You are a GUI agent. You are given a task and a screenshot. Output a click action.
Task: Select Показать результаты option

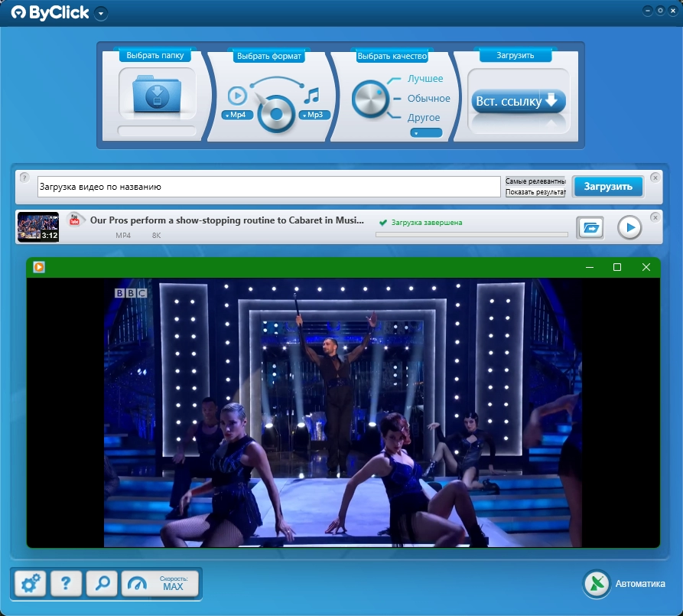[x=535, y=192]
